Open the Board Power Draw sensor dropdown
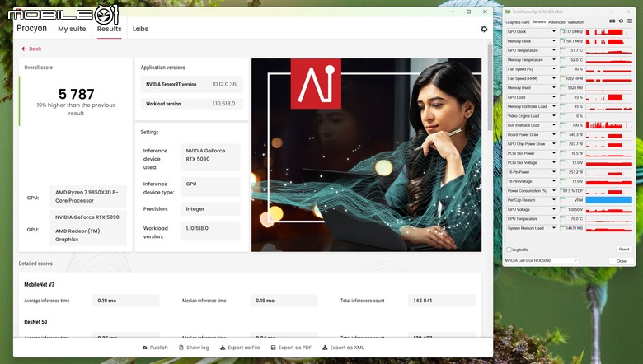This screenshot has height=364, width=643. [554, 135]
